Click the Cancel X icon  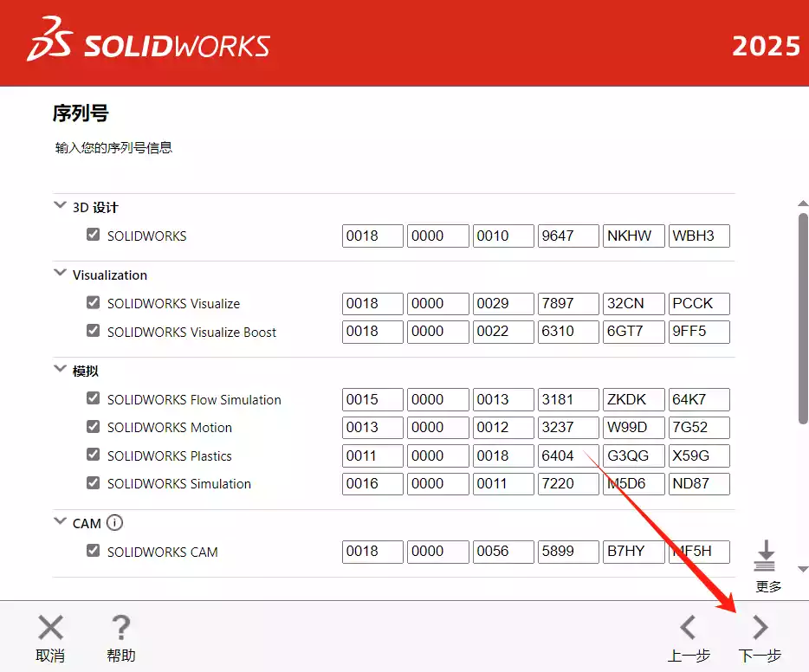pyautogui.click(x=50, y=627)
